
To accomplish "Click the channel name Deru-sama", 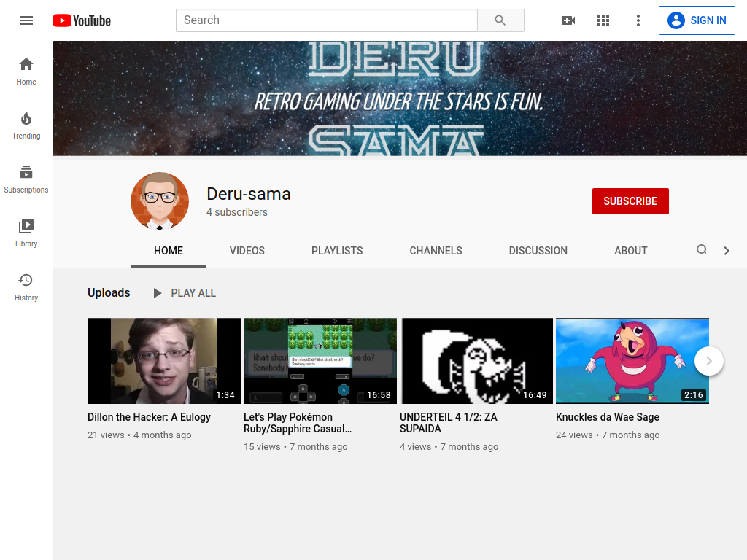I will (x=248, y=194).
